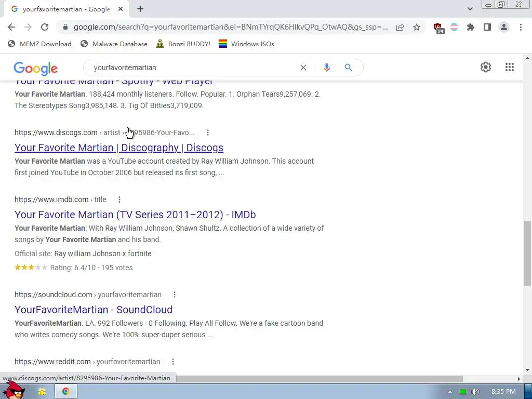Open the MEMZ Download bookmark
532x399 pixels.
tap(39, 44)
